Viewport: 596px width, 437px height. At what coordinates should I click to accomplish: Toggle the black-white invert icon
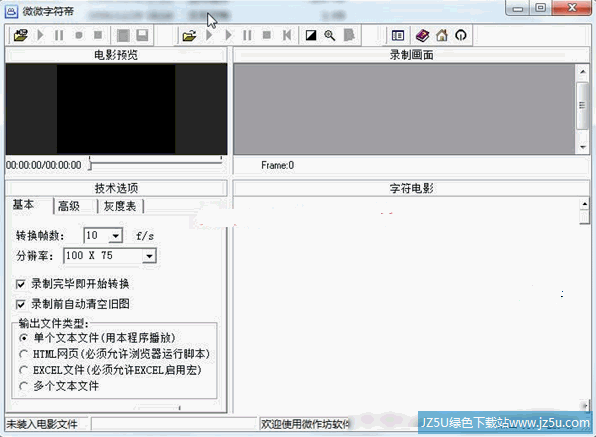click(311, 35)
